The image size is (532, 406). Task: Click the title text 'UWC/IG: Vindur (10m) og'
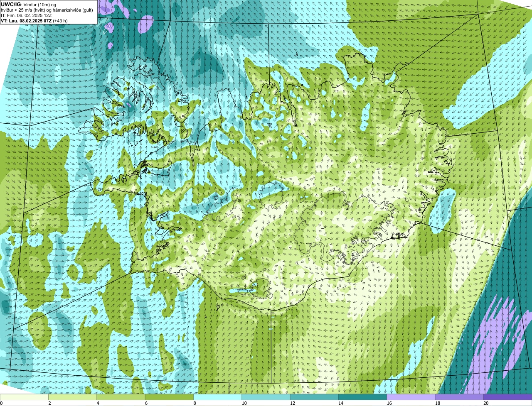28,4
